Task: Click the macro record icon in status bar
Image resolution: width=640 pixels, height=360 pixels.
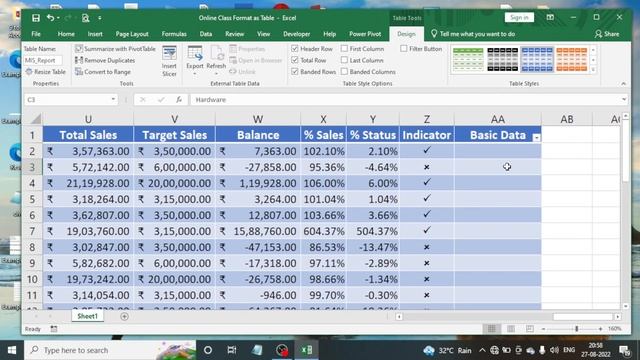Action: pyautogui.click(x=54, y=329)
